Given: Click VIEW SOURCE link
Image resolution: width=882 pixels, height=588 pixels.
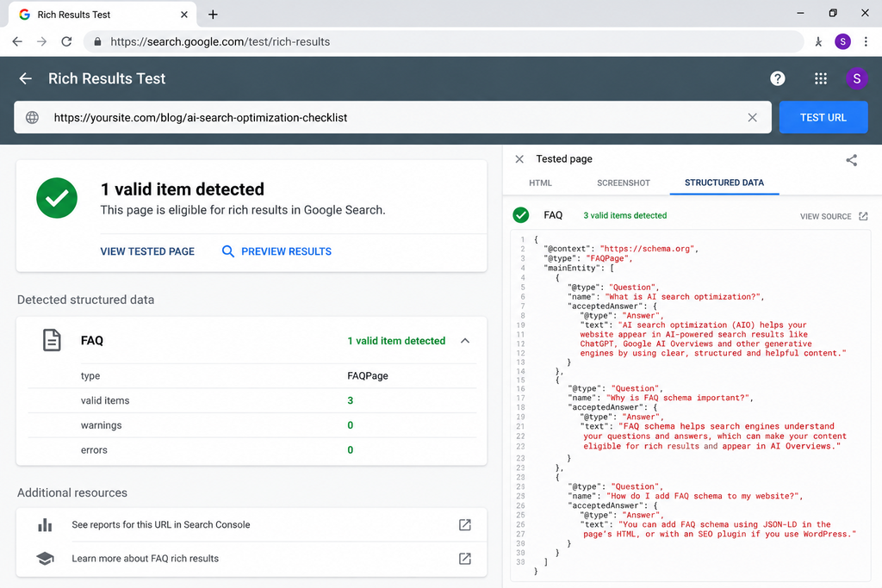Looking at the screenshot, I should (826, 216).
